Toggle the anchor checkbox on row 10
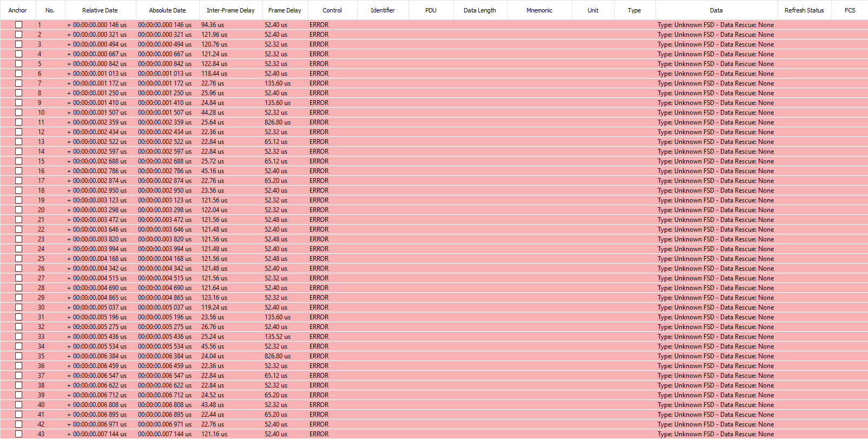Viewport: 868px width, 439px height. pyautogui.click(x=18, y=113)
